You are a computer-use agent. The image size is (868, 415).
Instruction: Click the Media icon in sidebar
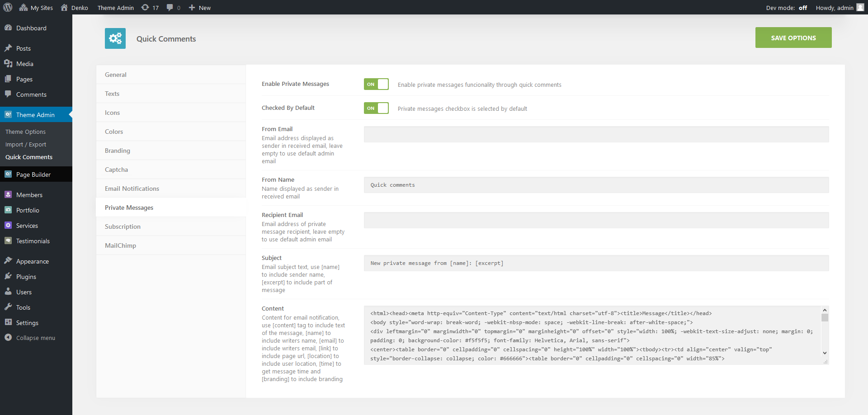point(8,63)
